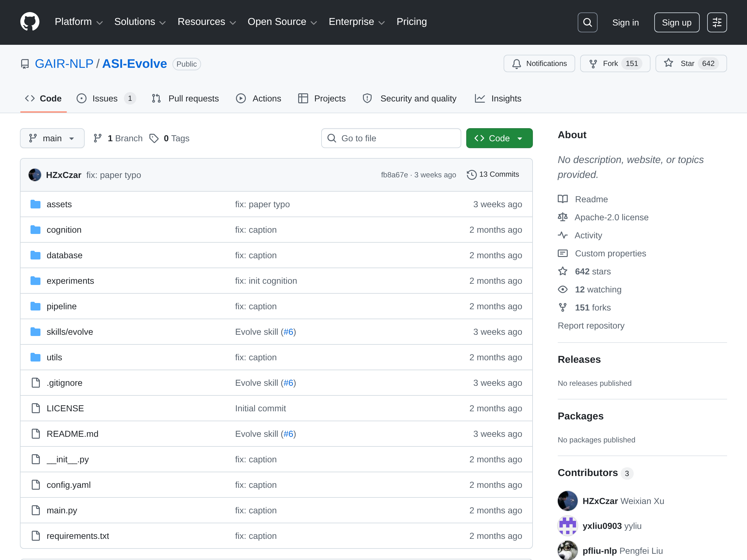Open the 'fix: init cognition' commit message
The image size is (747, 560).
point(266,281)
